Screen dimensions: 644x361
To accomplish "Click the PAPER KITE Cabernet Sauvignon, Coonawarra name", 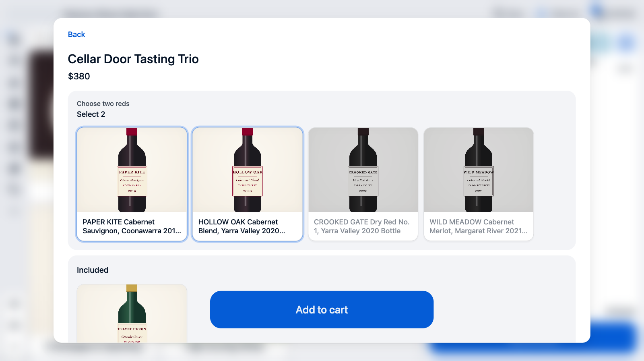I will click(x=132, y=226).
